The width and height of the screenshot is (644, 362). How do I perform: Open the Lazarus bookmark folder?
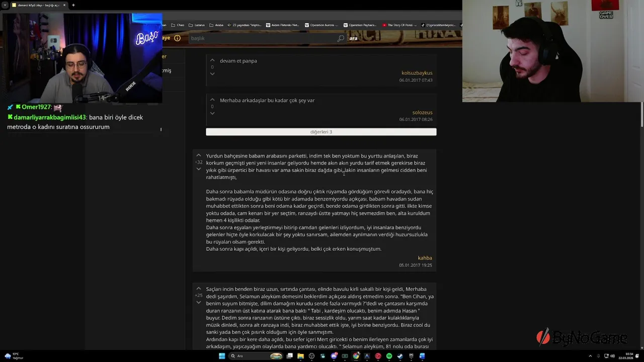(197, 25)
